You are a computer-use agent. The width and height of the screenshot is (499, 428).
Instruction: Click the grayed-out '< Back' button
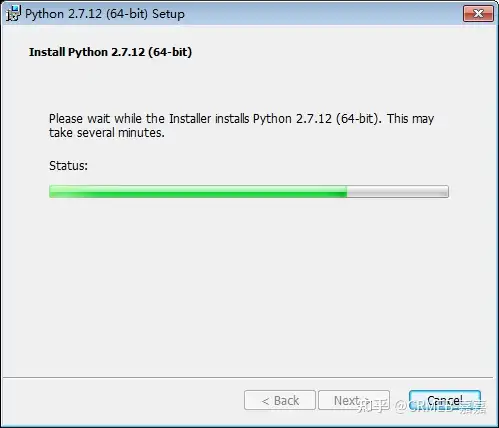click(x=280, y=400)
